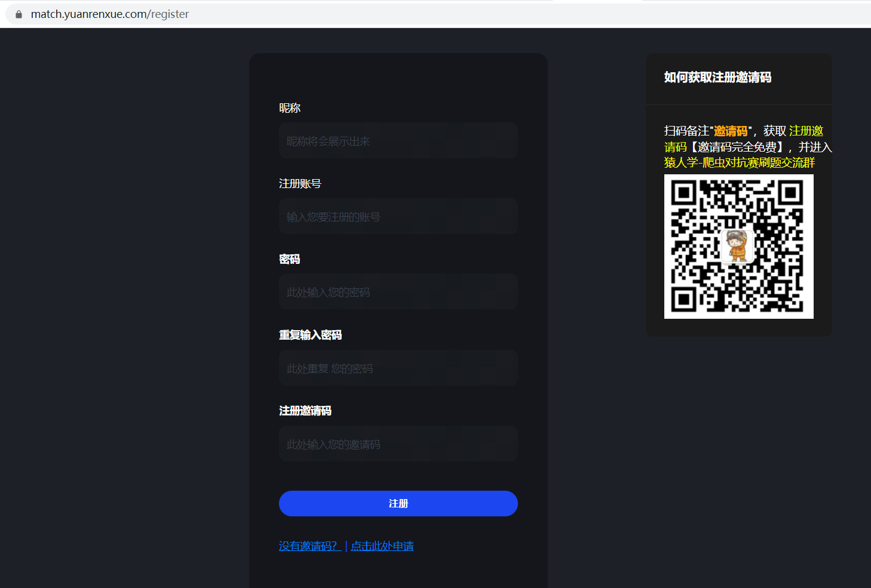Click the 密码 field label
871x588 pixels.
tap(290, 259)
